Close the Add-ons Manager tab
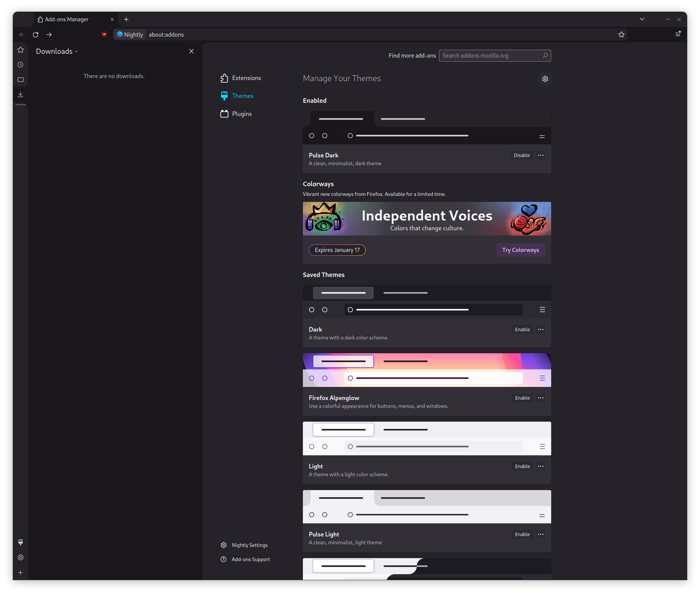This screenshot has height=594, width=700. click(112, 19)
